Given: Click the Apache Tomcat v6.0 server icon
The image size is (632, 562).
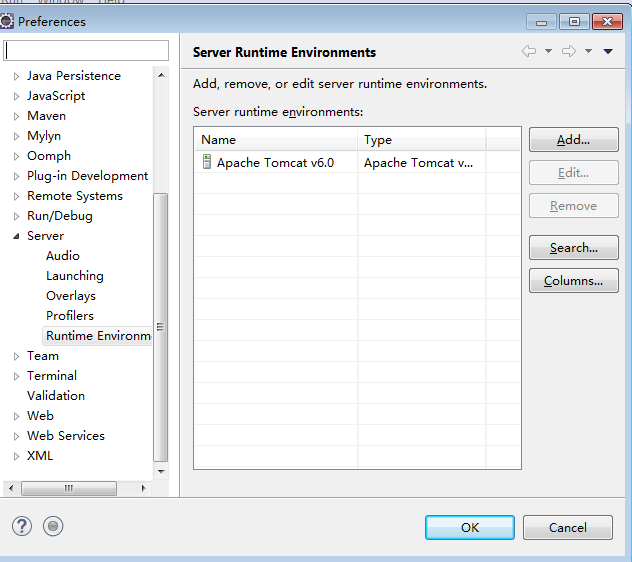Looking at the screenshot, I should pyautogui.click(x=207, y=162).
